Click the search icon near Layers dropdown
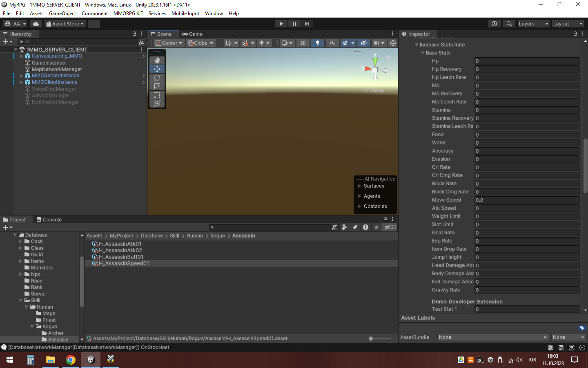The width and height of the screenshot is (588, 368). click(x=509, y=23)
